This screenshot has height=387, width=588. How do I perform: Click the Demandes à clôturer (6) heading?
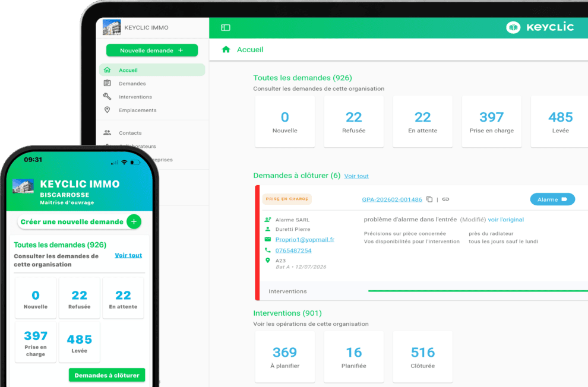point(296,175)
